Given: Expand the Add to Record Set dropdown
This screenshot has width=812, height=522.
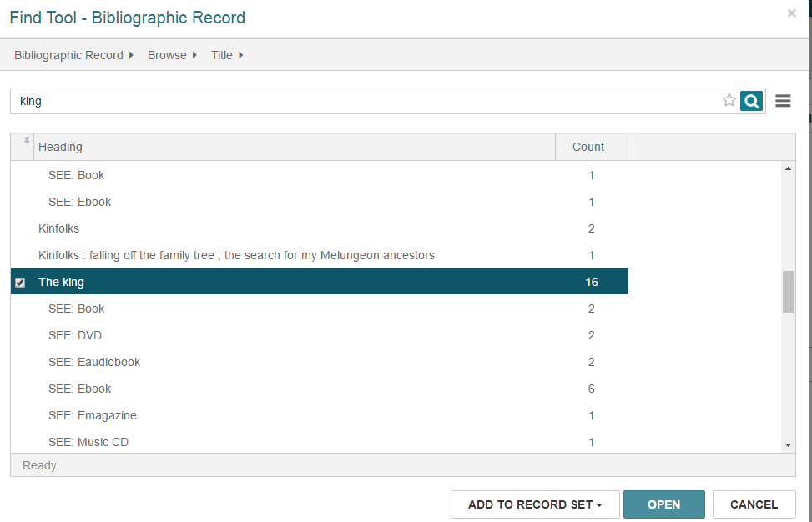Looking at the screenshot, I should pyautogui.click(x=535, y=504).
